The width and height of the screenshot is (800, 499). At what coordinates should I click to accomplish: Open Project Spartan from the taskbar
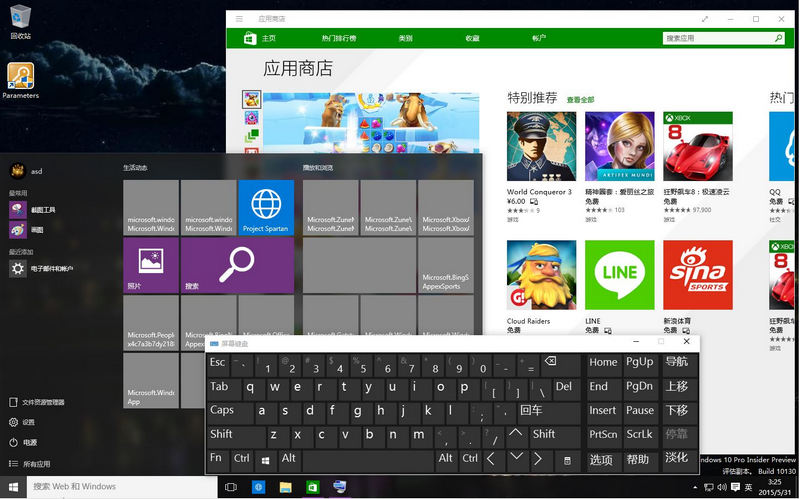(258, 487)
